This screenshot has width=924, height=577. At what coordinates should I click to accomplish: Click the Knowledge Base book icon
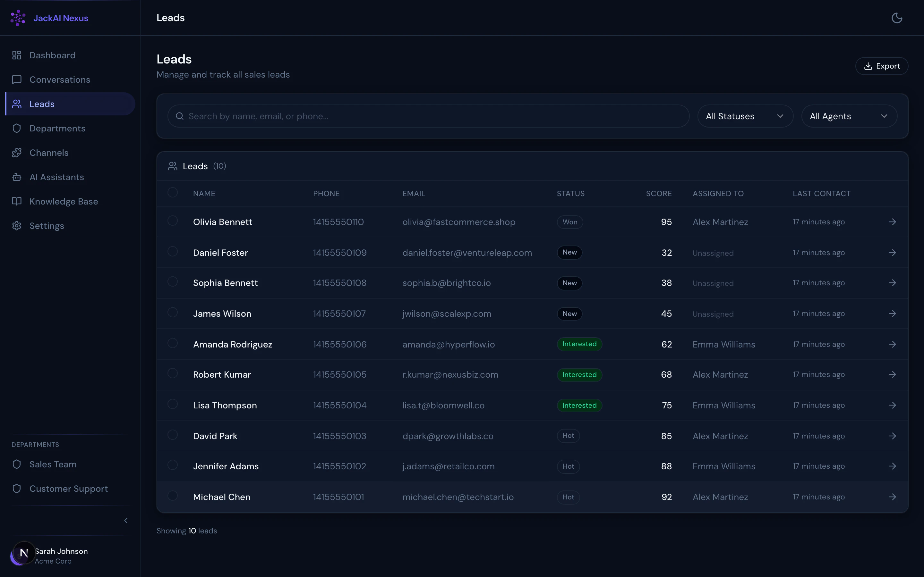pyautogui.click(x=16, y=202)
